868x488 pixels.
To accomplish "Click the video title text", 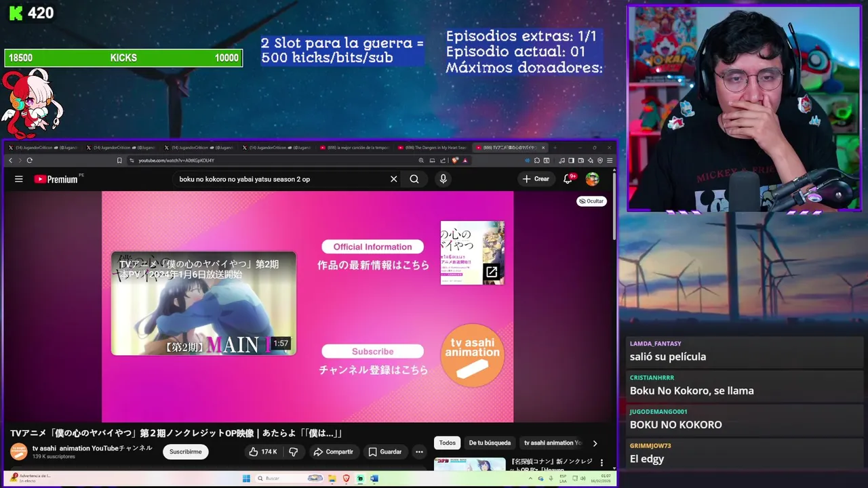I will click(x=176, y=433).
